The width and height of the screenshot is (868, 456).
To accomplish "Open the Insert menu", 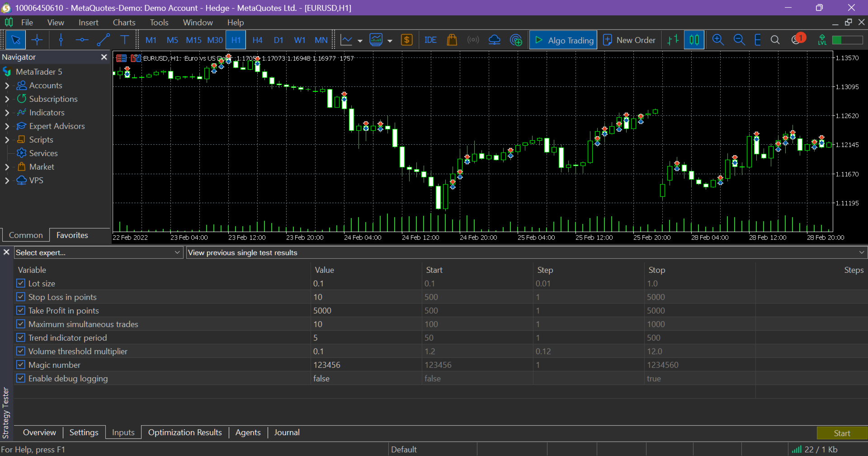I will 88,22.
